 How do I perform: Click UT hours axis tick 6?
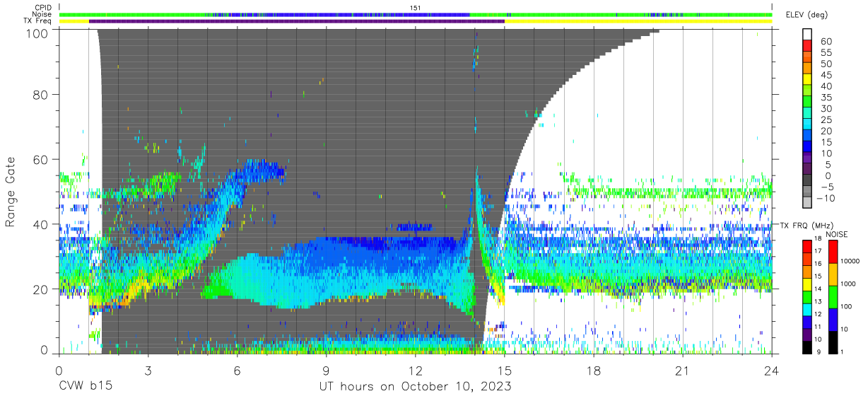[237, 371]
